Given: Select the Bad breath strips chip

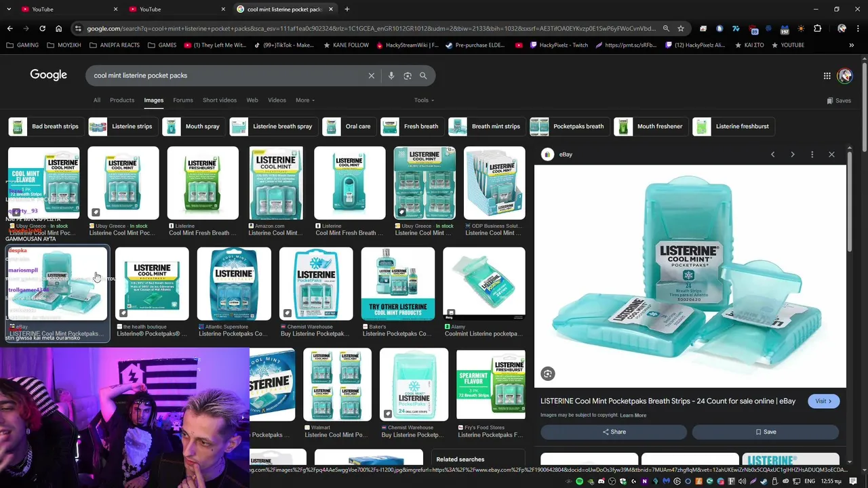Looking at the screenshot, I should click(45, 126).
